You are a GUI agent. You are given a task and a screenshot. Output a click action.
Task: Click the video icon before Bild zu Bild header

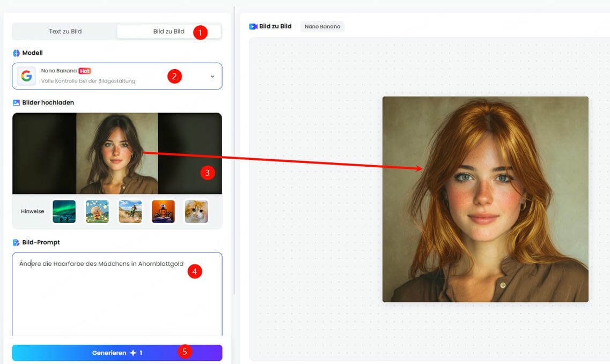[x=252, y=26]
